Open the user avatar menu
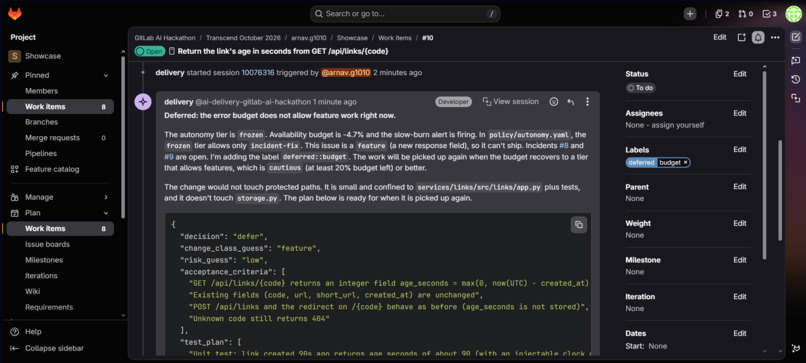Viewport: 806px width, 363px height. 794,14
